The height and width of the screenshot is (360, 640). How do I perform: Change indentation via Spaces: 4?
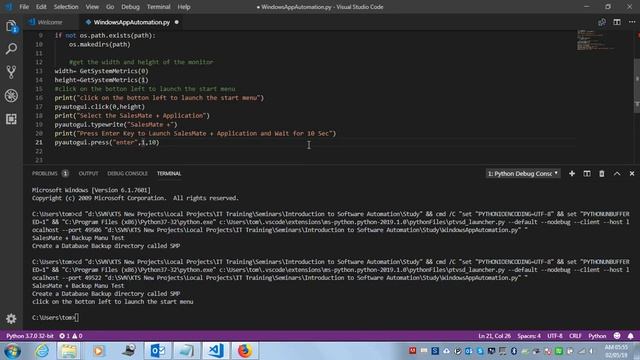[x=529, y=336]
